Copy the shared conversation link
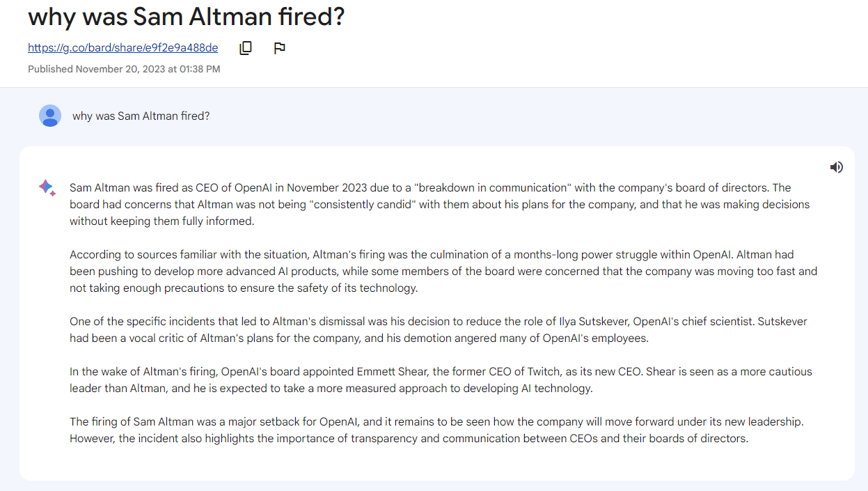The height and width of the screenshot is (491, 868). coord(246,48)
